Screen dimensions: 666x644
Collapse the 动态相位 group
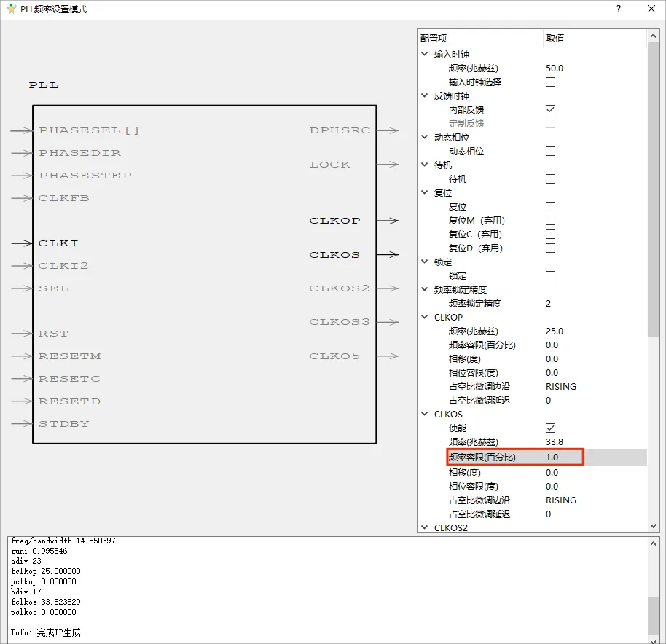[x=424, y=137]
